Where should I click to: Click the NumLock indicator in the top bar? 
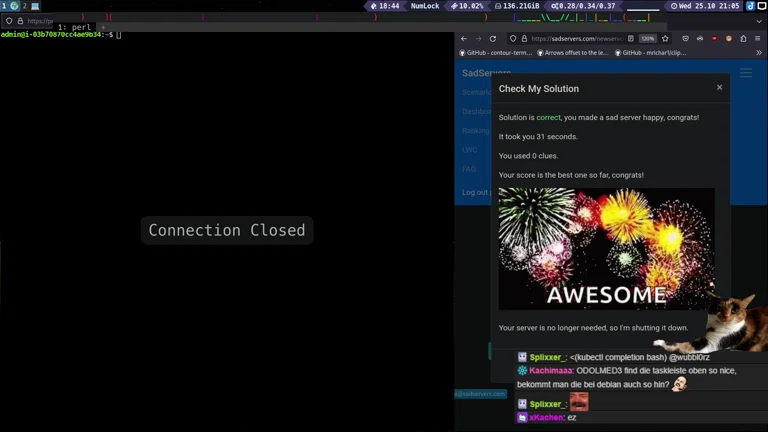click(x=425, y=6)
